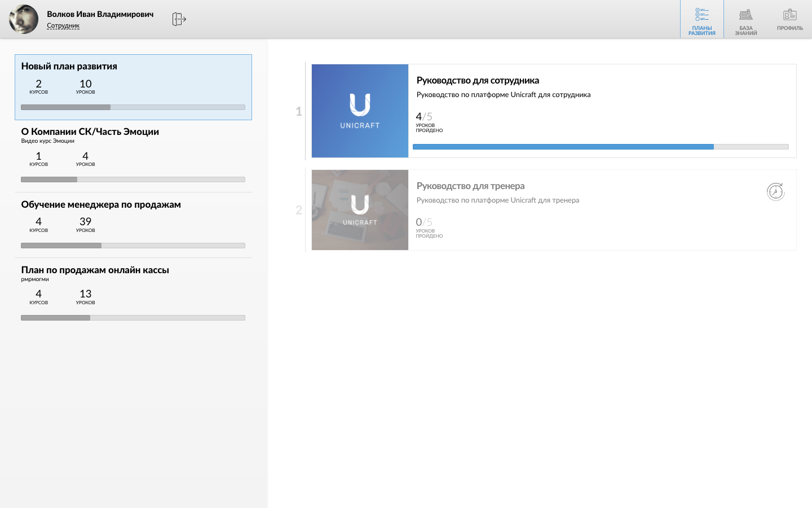Viewport: 812px width, 508px height.
Task: Open the blue Unicraft course thumbnail
Action: [360, 111]
